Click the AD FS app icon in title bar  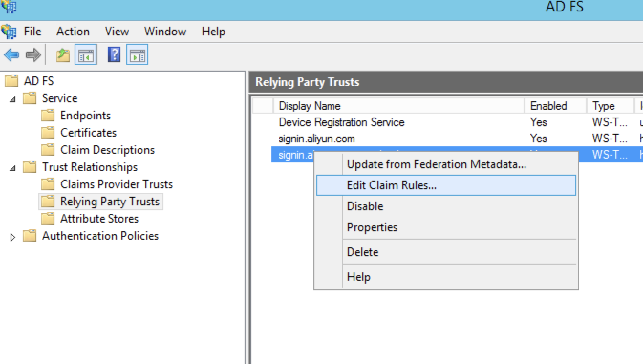[x=9, y=7]
